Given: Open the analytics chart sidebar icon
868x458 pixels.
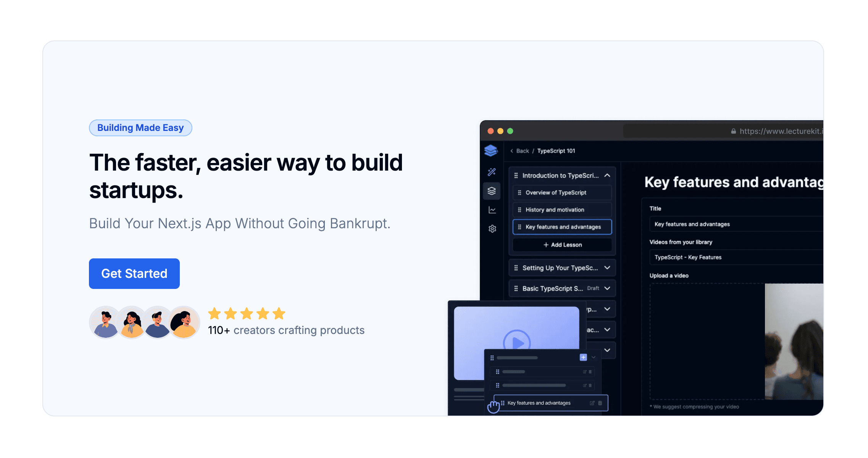Looking at the screenshot, I should (492, 210).
